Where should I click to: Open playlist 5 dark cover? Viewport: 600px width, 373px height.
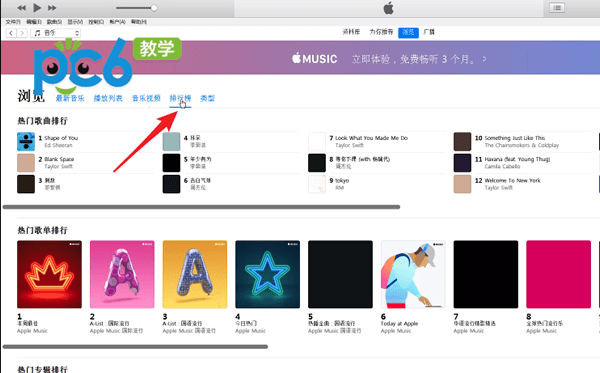click(340, 274)
